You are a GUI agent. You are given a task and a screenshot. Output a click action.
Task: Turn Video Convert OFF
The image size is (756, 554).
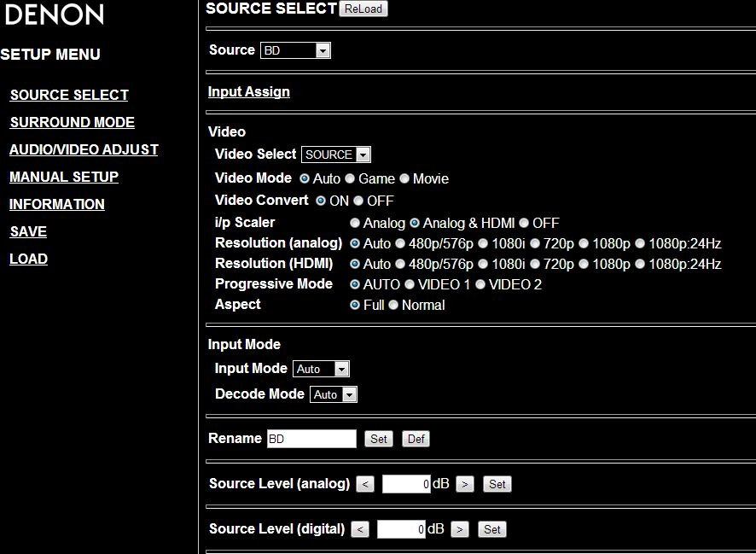tap(358, 201)
